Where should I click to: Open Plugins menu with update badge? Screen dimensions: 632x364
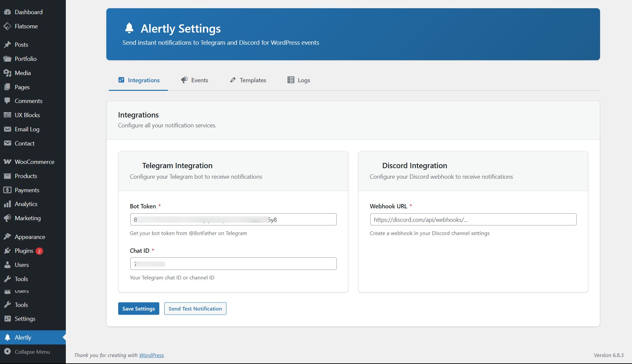pos(24,251)
